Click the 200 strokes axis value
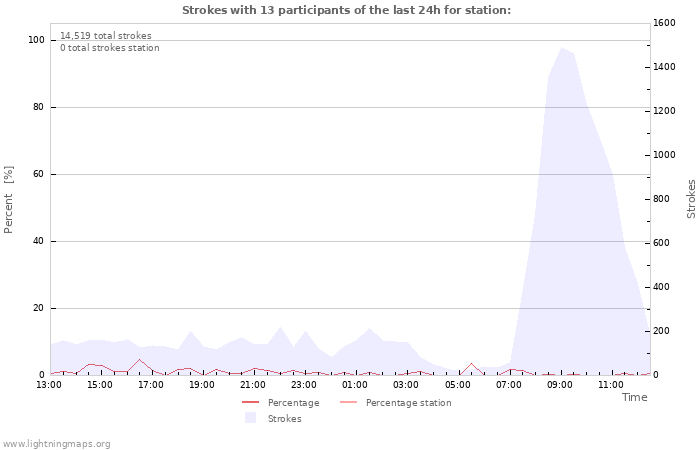Viewport: 700px width, 450px height. [x=662, y=331]
